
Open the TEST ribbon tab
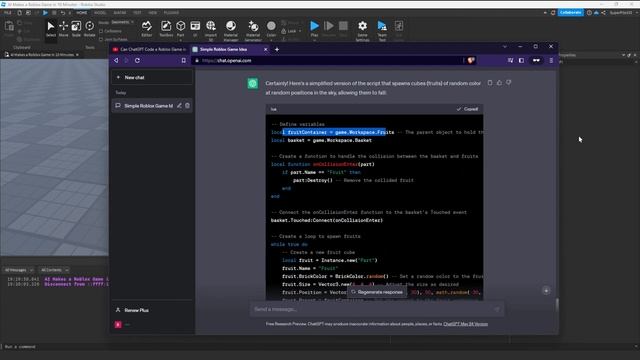[138, 13]
